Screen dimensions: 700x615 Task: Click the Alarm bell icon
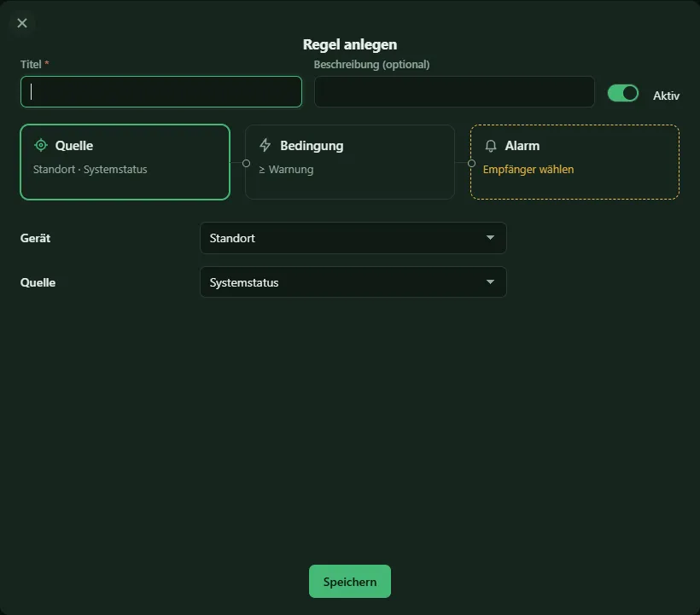491,146
